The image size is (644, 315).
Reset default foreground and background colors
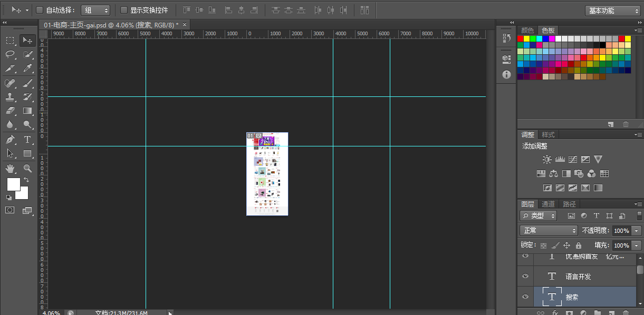point(9,198)
